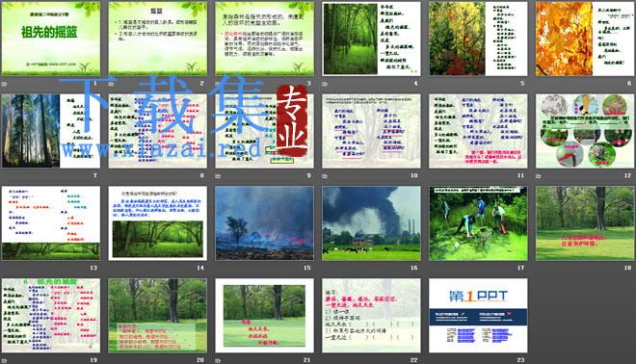This screenshot has height=364, width=636.
Task: Click the animation star icon below slide 19
Action: [x=5, y=360]
